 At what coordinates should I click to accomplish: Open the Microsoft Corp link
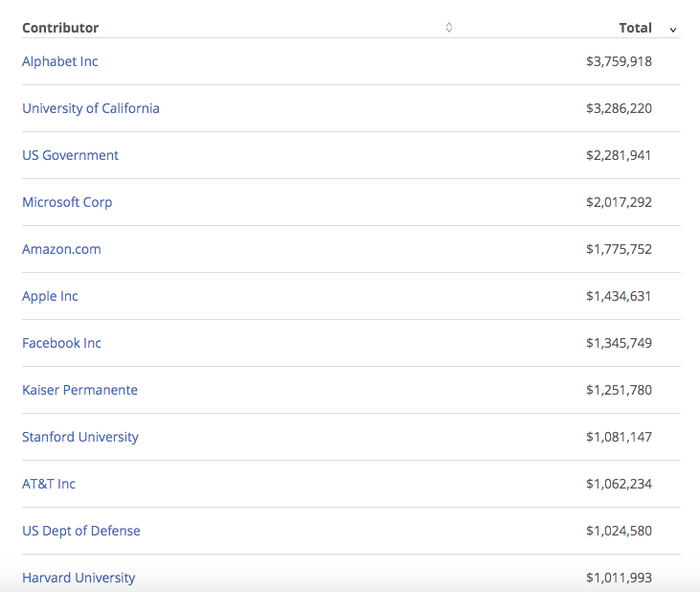pyautogui.click(x=67, y=202)
